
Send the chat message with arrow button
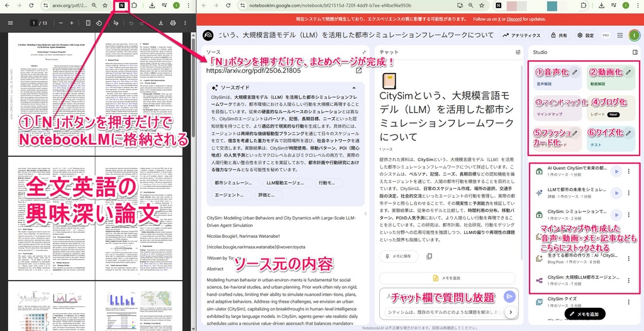coord(509,296)
